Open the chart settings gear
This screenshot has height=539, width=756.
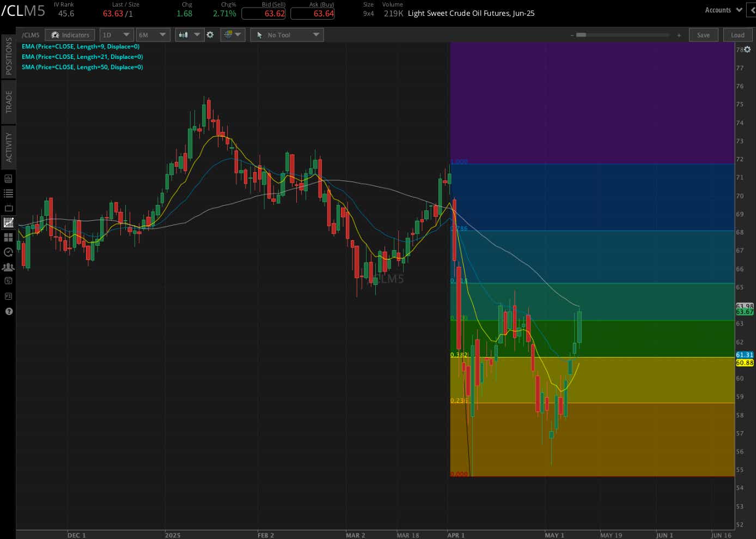[210, 34]
